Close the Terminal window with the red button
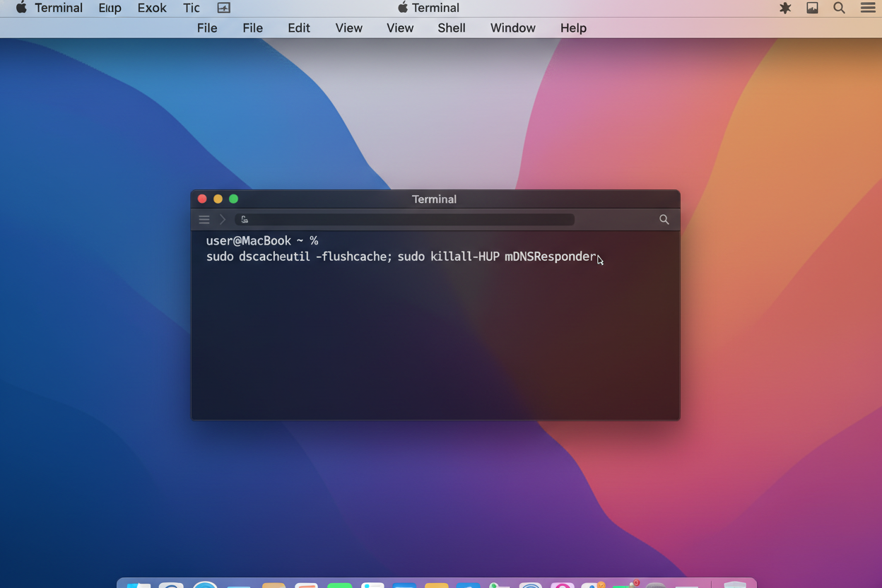The image size is (882, 588). pos(202,199)
